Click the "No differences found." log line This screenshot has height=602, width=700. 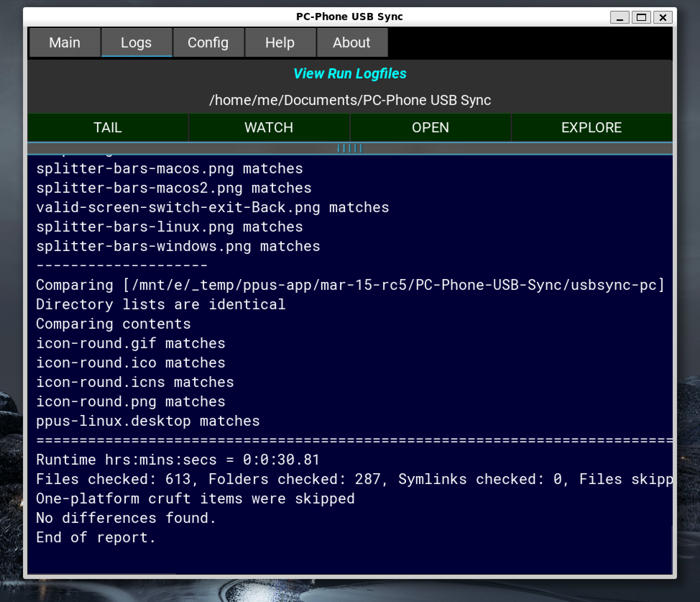[x=126, y=518]
